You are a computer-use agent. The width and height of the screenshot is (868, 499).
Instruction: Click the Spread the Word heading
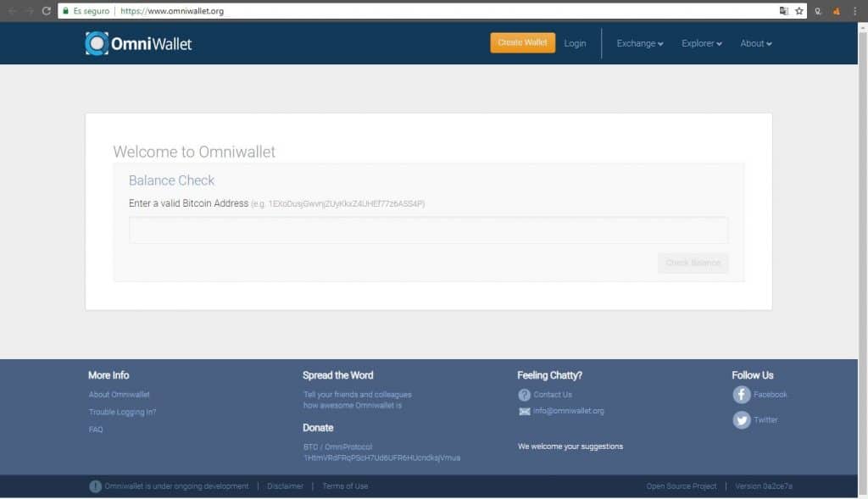click(x=337, y=375)
